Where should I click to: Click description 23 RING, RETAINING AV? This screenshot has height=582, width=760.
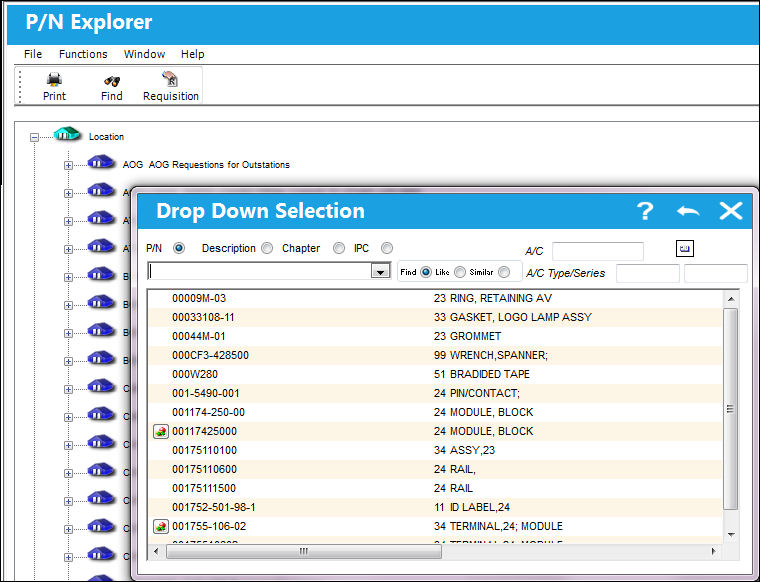[493, 298]
